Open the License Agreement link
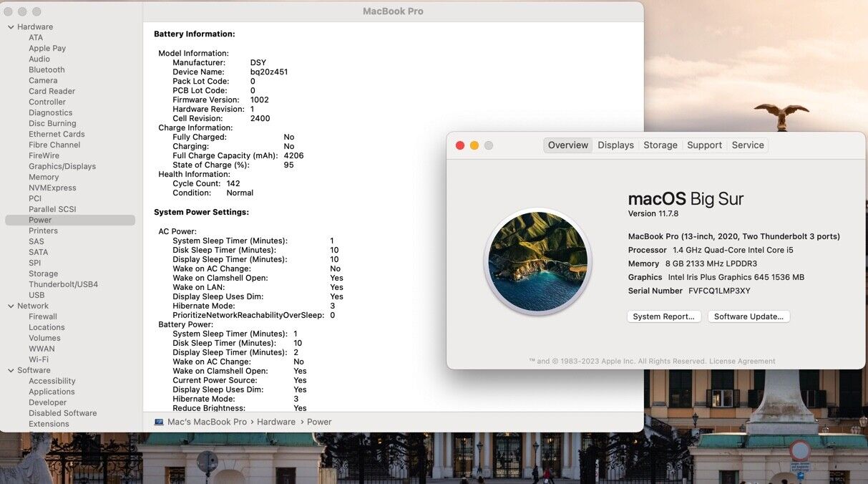868x484 pixels. point(742,362)
